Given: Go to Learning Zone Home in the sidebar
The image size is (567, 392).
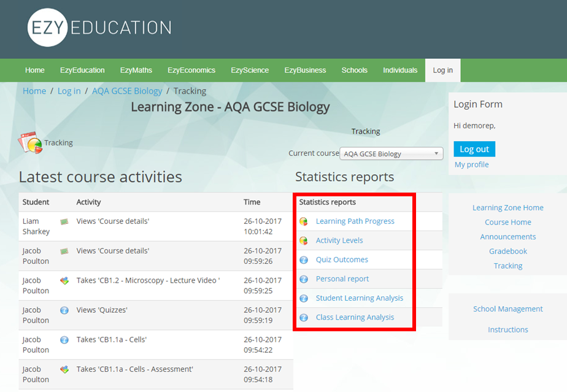Looking at the screenshot, I should pos(507,207).
